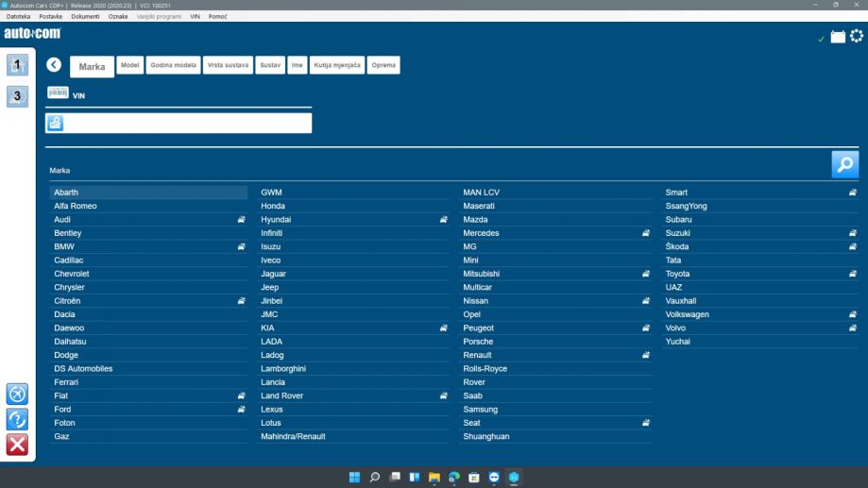Image resolution: width=868 pixels, height=488 pixels.
Task: Open the help question mark icon
Action: (x=17, y=419)
